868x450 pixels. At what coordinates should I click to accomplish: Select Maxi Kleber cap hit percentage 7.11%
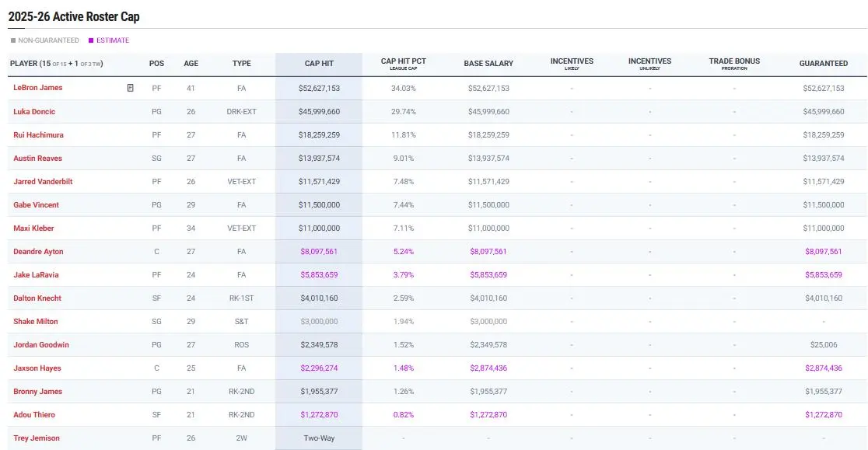tap(404, 228)
